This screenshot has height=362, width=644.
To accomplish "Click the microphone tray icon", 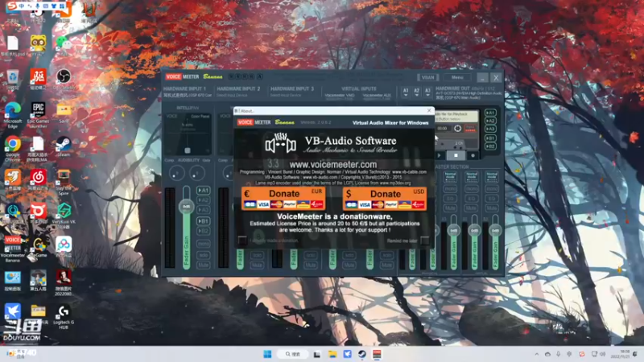I will pos(558,354).
